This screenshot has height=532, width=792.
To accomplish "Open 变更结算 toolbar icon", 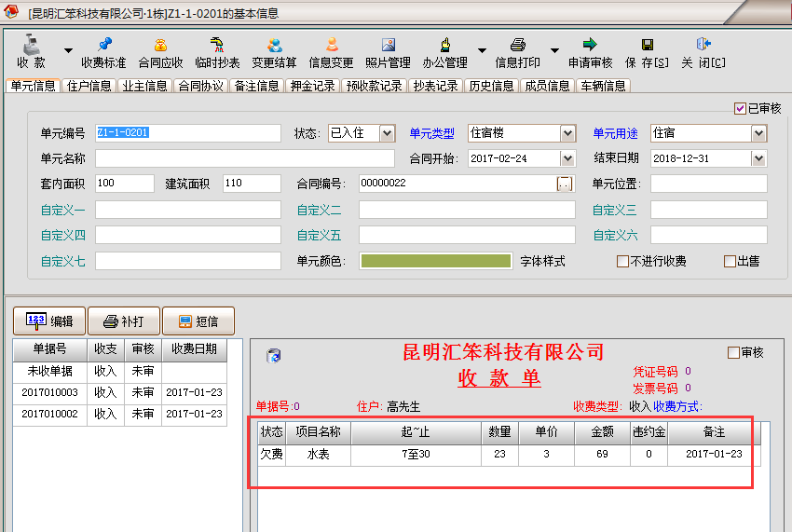I will click(x=274, y=45).
